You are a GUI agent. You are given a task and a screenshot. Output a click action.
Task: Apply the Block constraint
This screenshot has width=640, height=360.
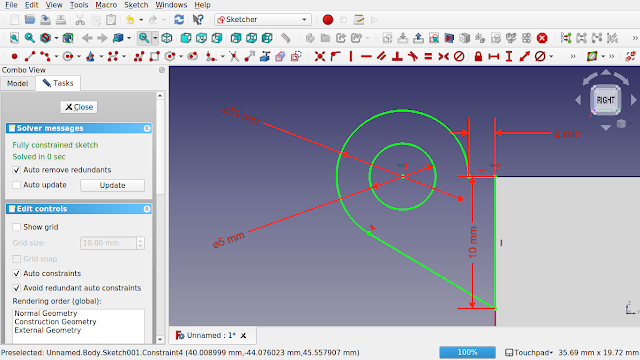[x=459, y=56]
